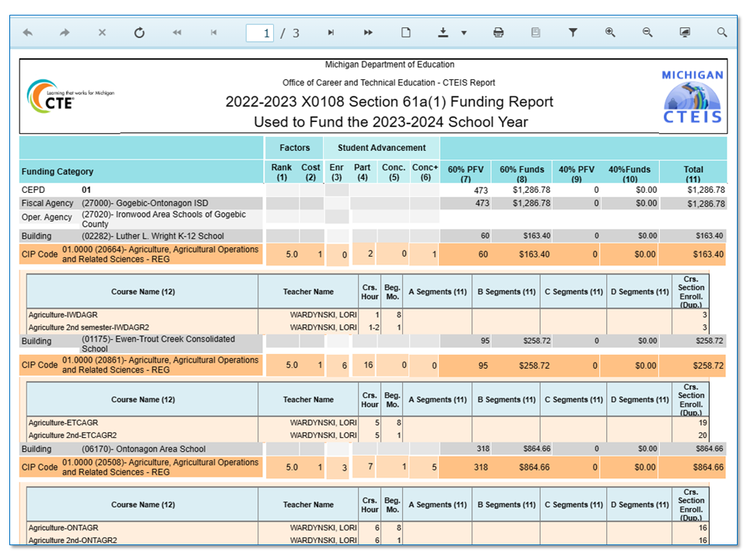This screenshot has height=560, width=747.
Task: Click the current page number field
Action: pyautogui.click(x=260, y=33)
